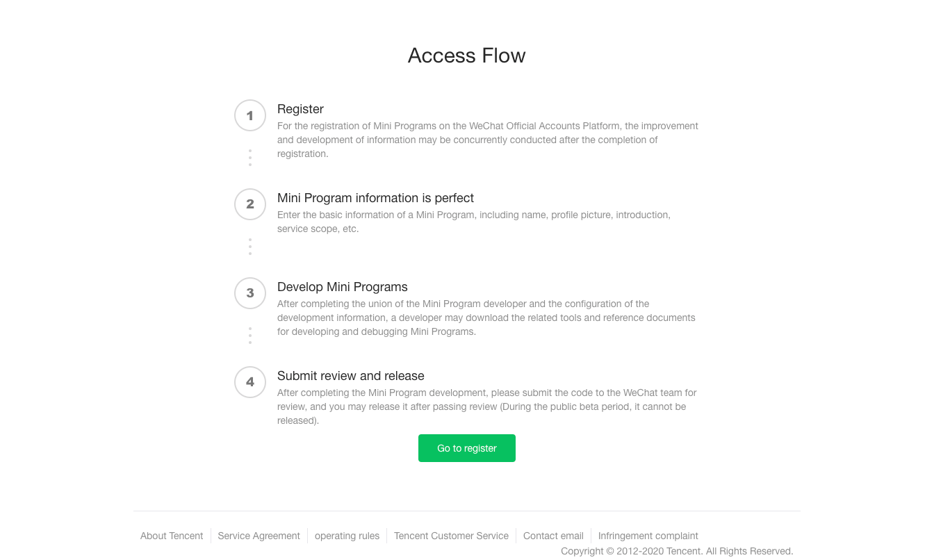Click the dotted connector below step 3
The height and width of the screenshot is (560, 934).
coord(250,336)
